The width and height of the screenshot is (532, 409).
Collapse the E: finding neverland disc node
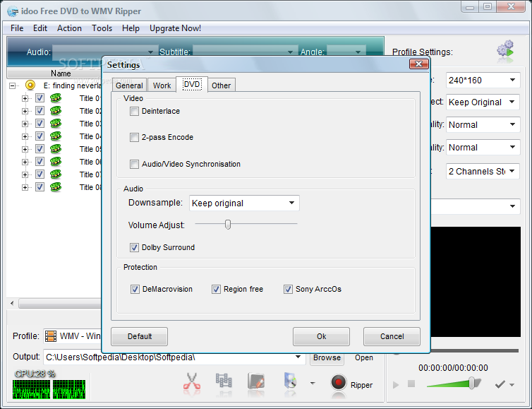point(12,85)
